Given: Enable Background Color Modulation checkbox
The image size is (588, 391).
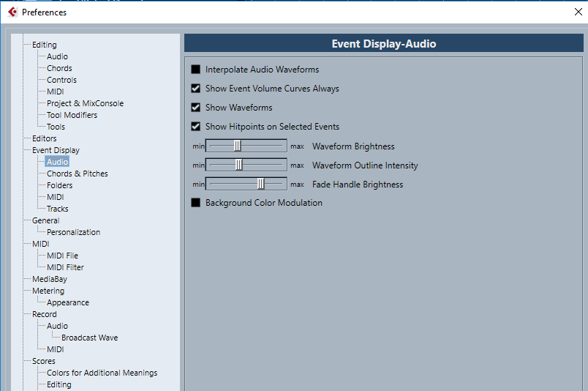Looking at the screenshot, I should click(196, 203).
